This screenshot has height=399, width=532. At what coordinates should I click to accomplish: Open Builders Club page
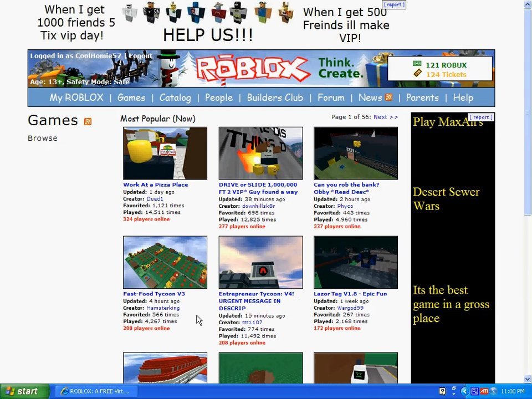(275, 98)
